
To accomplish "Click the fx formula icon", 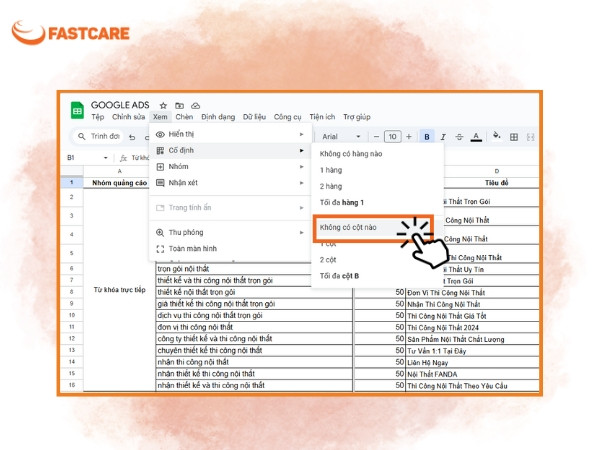I will [x=123, y=158].
